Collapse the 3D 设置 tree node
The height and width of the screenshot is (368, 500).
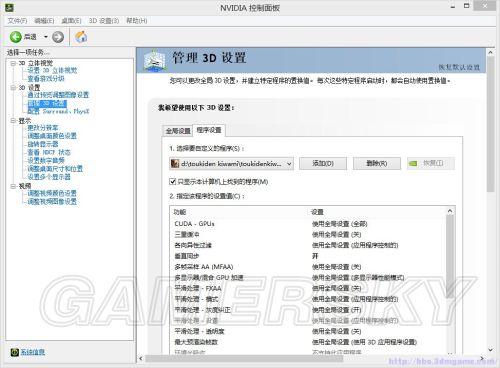tap(13, 87)
